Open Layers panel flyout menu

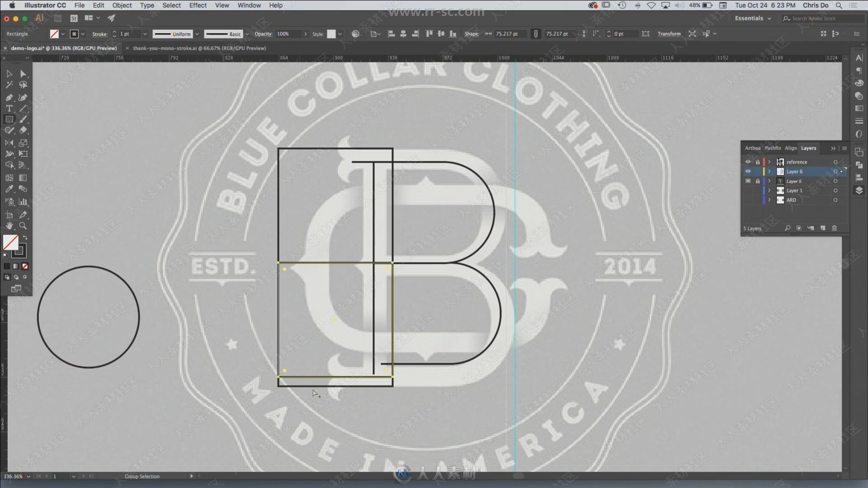coord(844,148)
